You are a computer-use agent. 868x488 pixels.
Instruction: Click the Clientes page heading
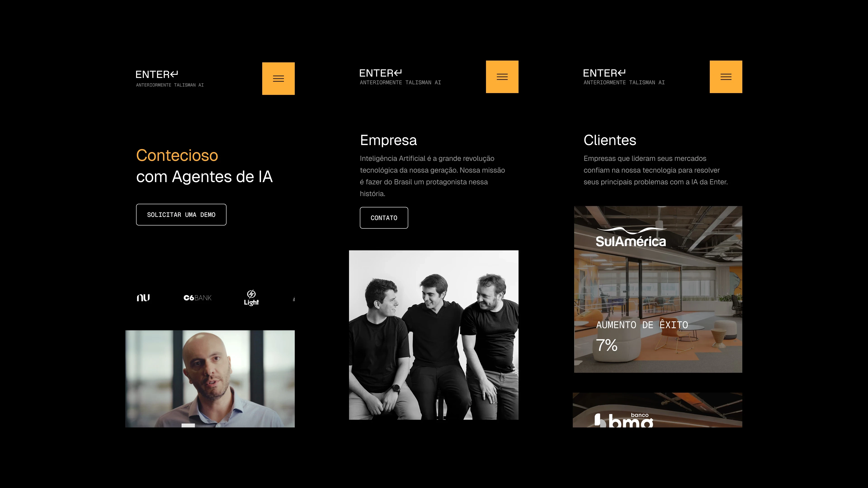coord(610,140)
